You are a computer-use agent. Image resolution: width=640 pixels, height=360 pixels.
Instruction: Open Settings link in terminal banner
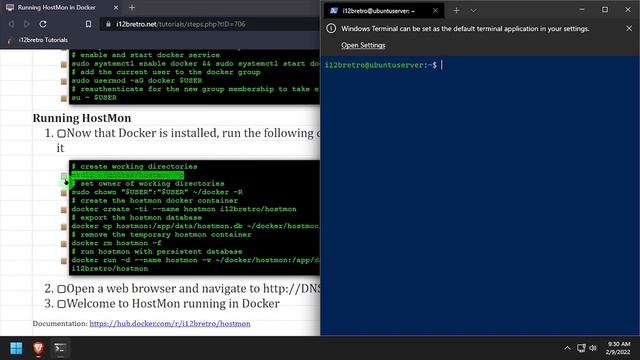click(x=363, y=45)
